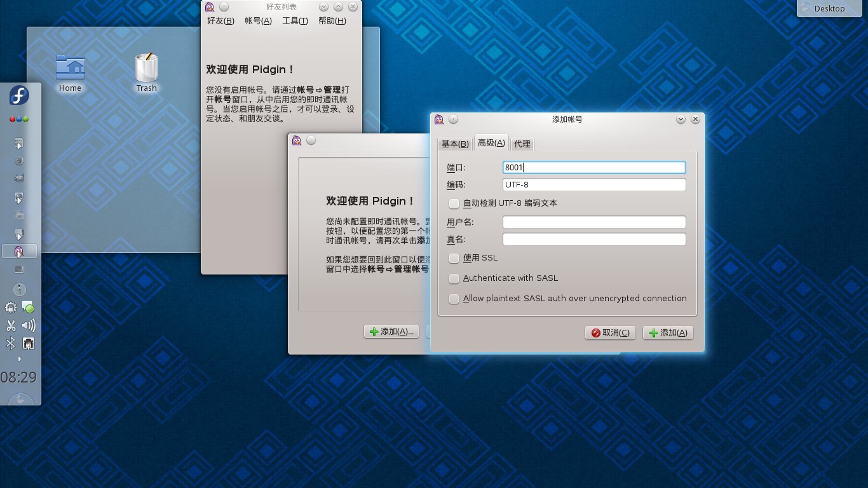Viewport: 868px width, 488px height.
Task: Open the 帐号(A) menu
Action: click(x=258, y=21)
